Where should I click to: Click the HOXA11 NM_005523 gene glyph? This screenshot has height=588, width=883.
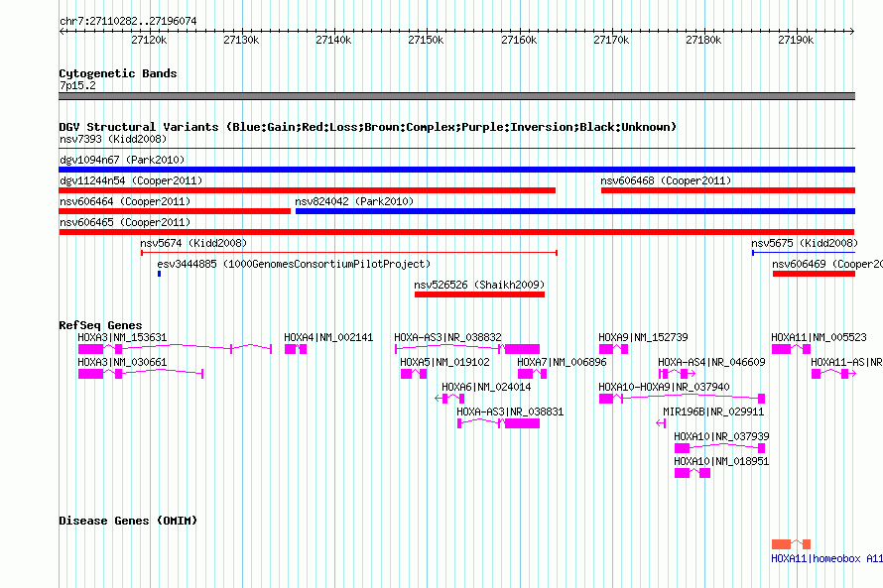click(x=791, y=349)
